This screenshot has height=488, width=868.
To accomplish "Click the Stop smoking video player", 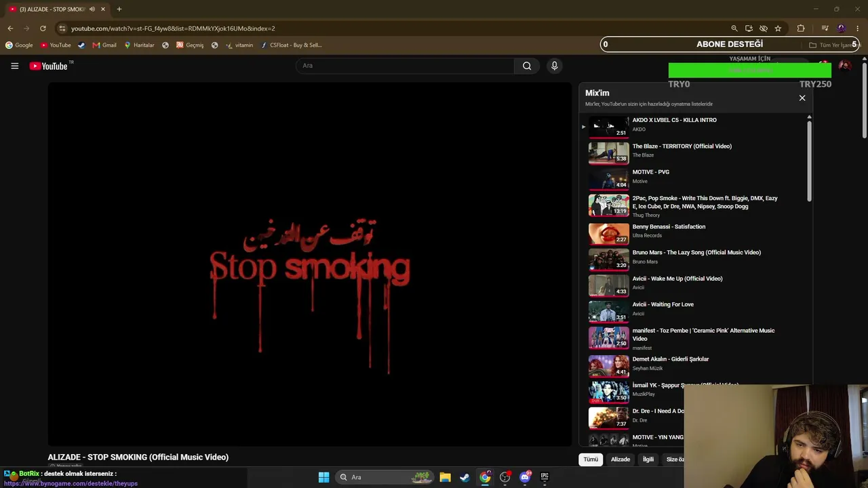I will point(310,264).
